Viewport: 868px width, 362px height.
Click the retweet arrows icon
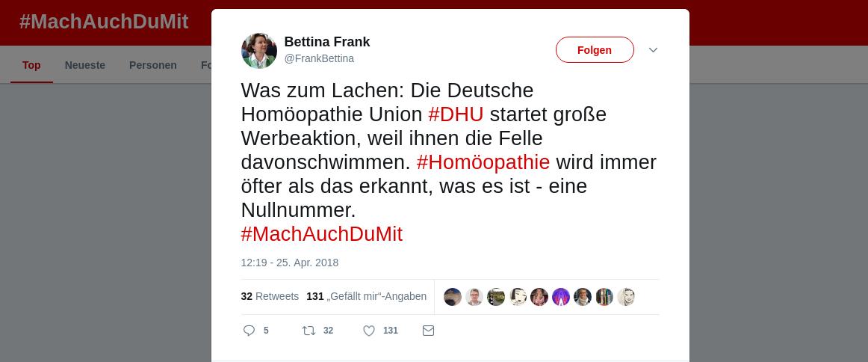(x=309, y=331)
